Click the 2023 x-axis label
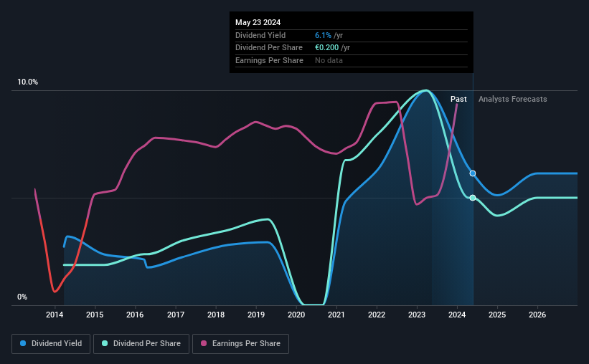The image size is (589, 364). click(x=417, y=315)
